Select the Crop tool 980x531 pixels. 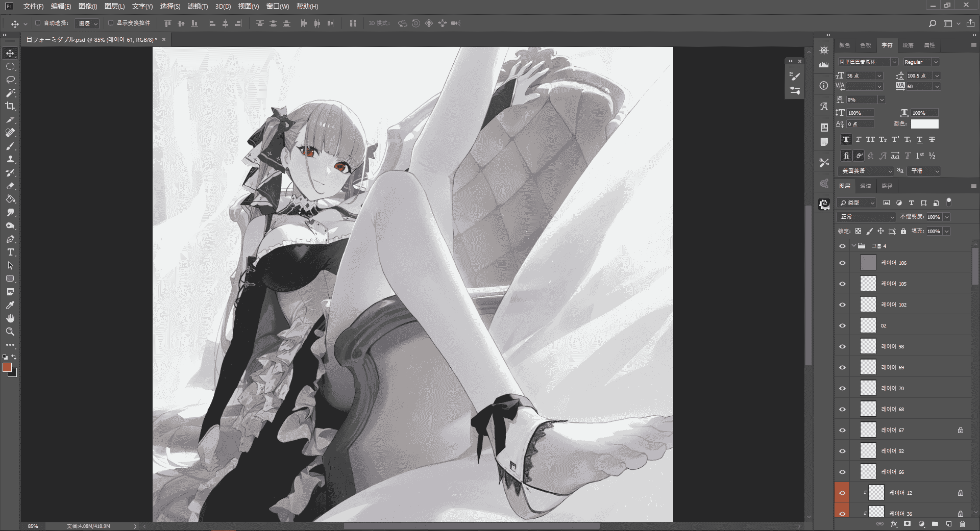pos(10,107)
